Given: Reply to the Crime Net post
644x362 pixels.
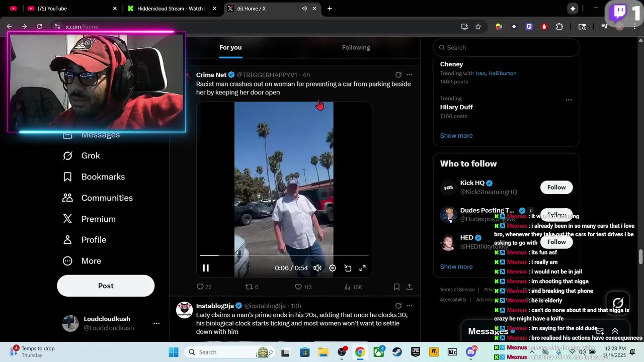Looking at the screenshot, I should [204, 287].
